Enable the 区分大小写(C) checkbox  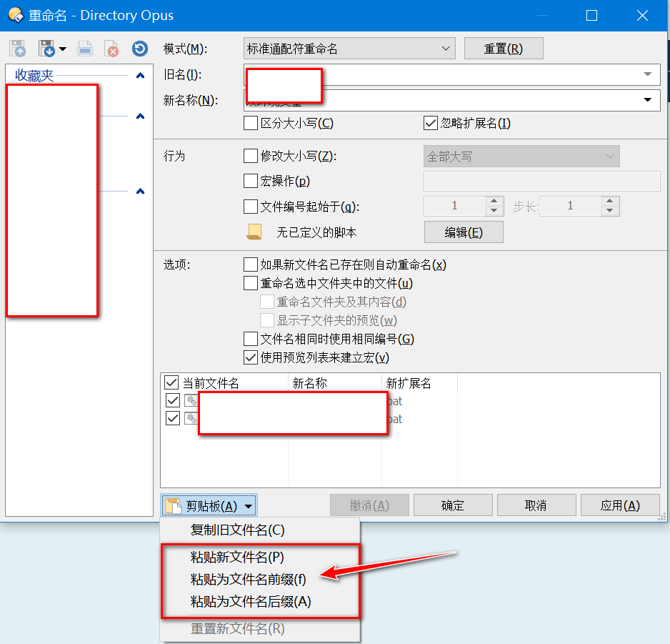pyautogui.click(x=251, y=123)
